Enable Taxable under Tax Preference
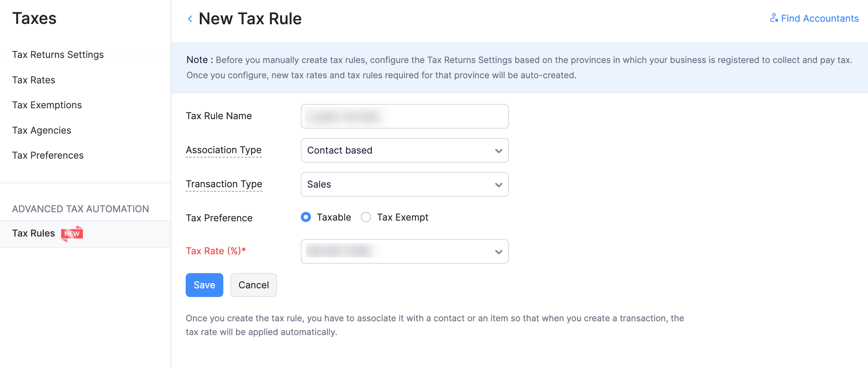This screenshot has height=368, width=868. click(306, 217)
